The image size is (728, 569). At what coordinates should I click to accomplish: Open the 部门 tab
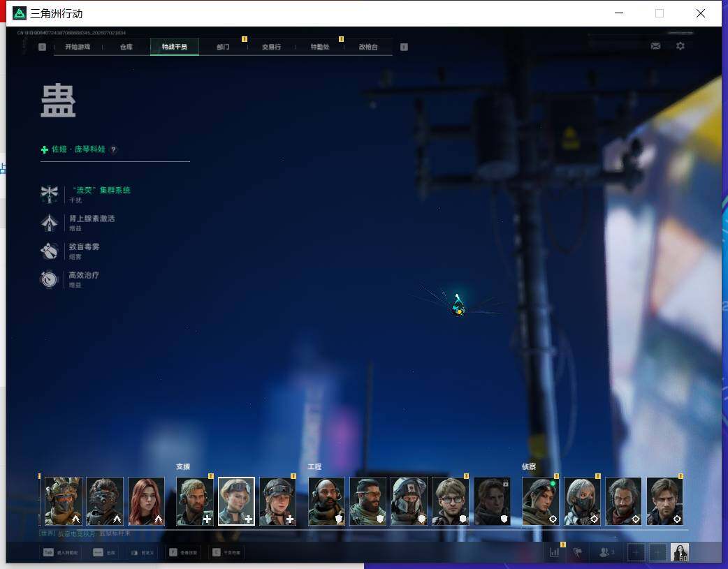223,47
